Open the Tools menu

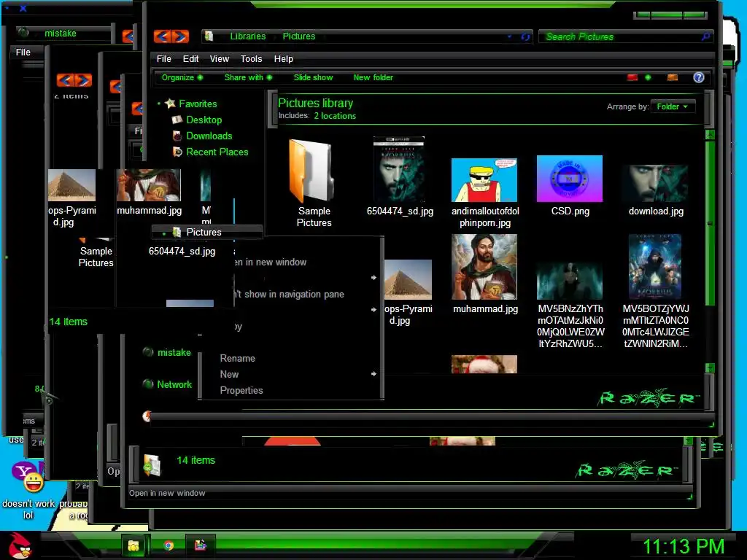click(251, 59)
